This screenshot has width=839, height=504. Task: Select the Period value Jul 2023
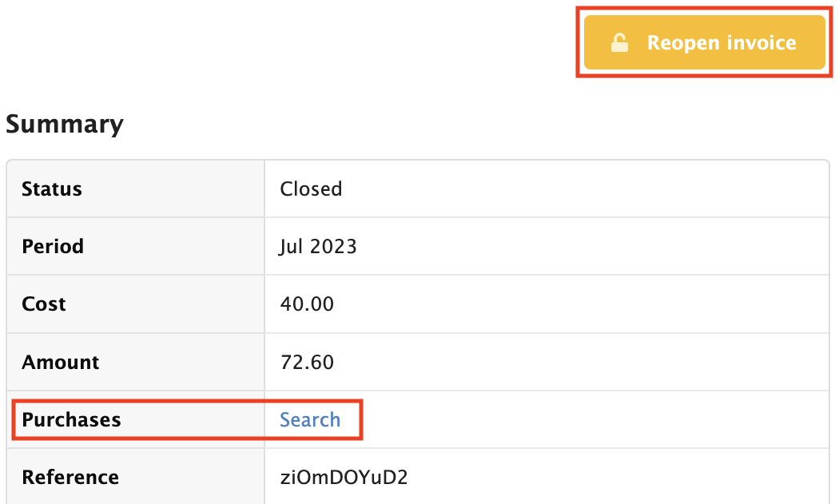pyautogui.click(x=317, y=246)
